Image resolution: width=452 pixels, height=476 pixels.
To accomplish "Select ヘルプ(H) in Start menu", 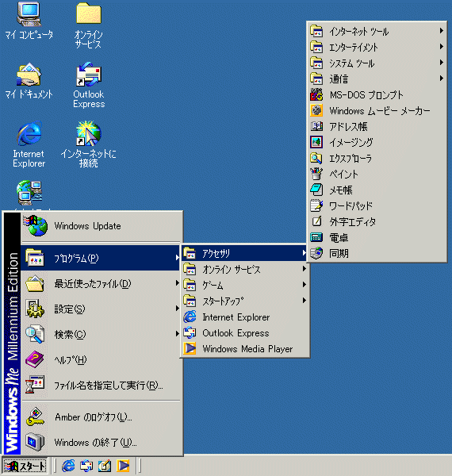I will click(x=102, y=359).
